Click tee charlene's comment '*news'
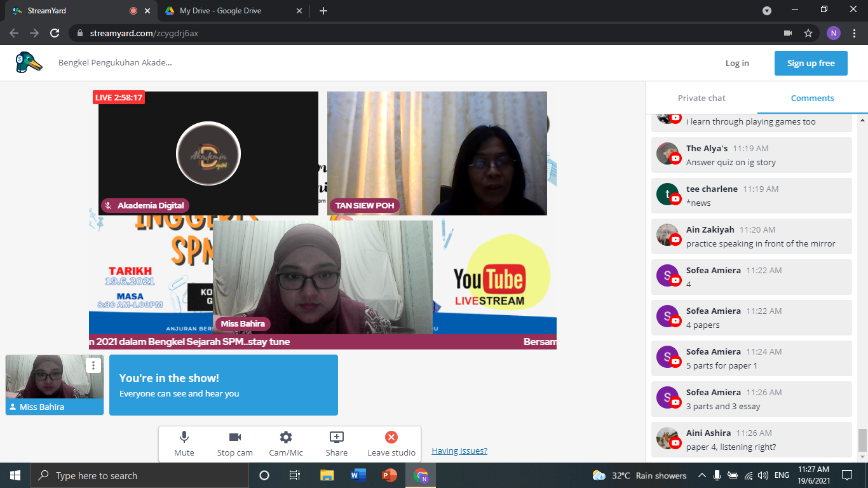This screenshot has height=488, width=868. pos(752,196)
